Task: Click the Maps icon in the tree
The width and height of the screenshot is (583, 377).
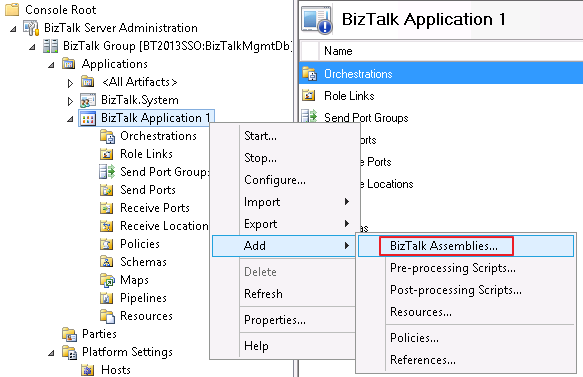Action: 107,280
